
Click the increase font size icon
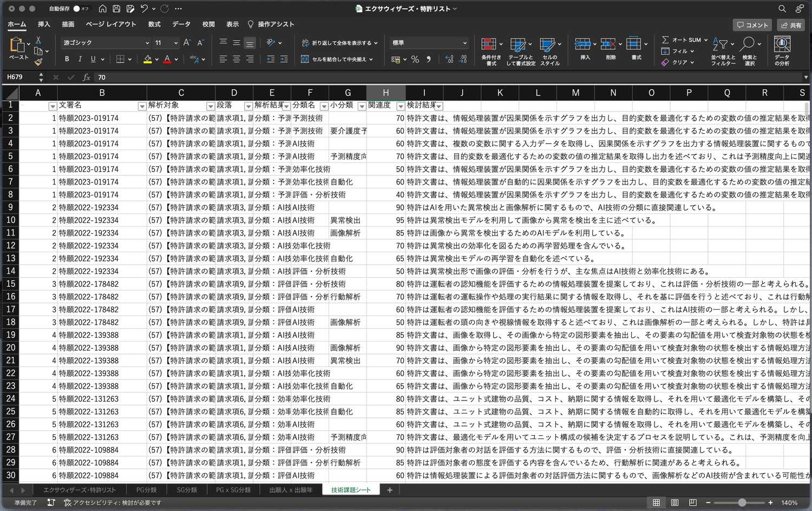click(187, 43)
